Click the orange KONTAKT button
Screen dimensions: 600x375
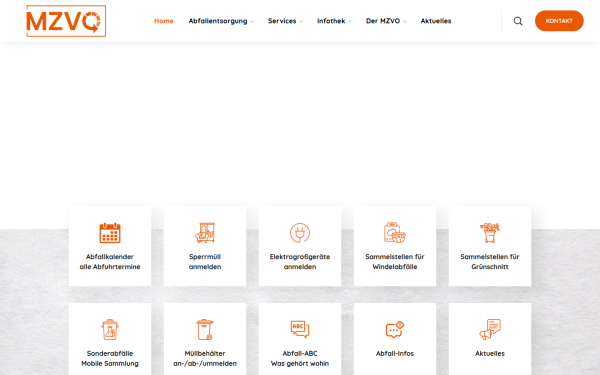pyautogui.click(x=559, y=21)
